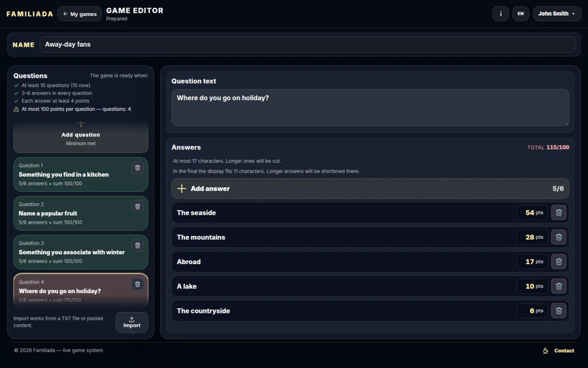Edit the 28 pts value for The mountains

pyautogui.click(x=532, y=237)
